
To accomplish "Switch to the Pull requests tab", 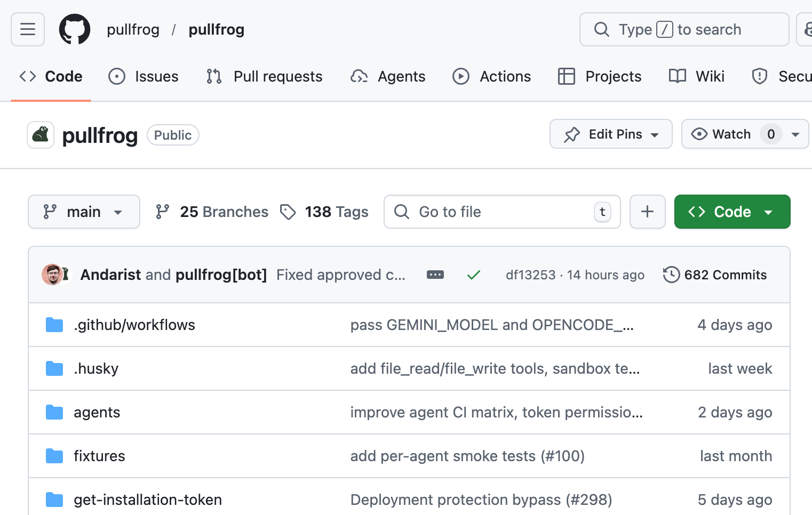I will pyautogui.click(x=265, y=77).
